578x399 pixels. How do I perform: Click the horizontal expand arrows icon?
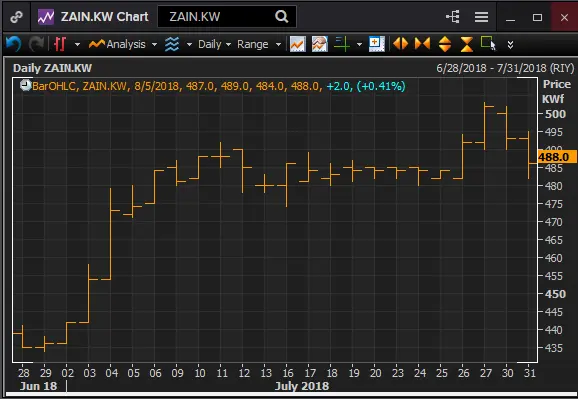(x=400, y=44)
